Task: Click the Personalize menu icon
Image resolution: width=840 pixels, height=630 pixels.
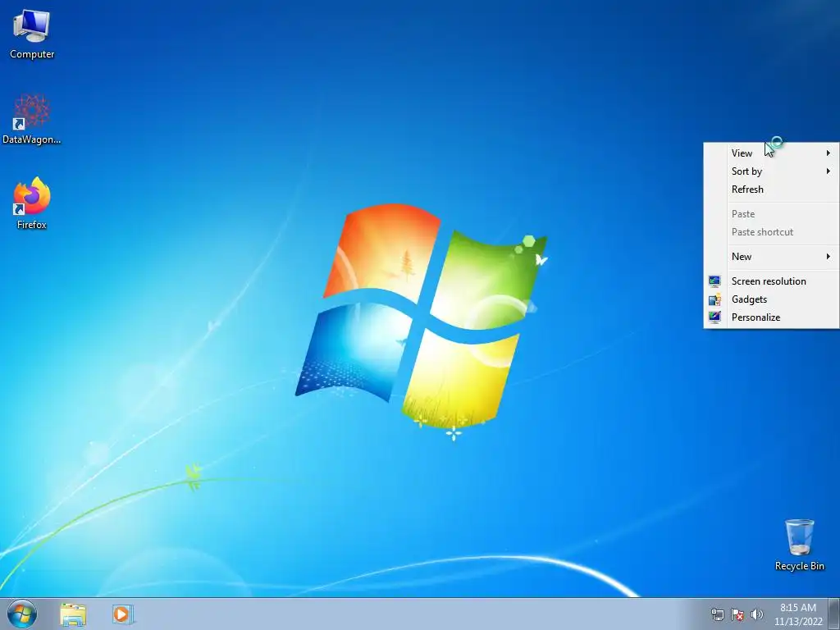Action: pyautogui.click(x=714, y=317)
